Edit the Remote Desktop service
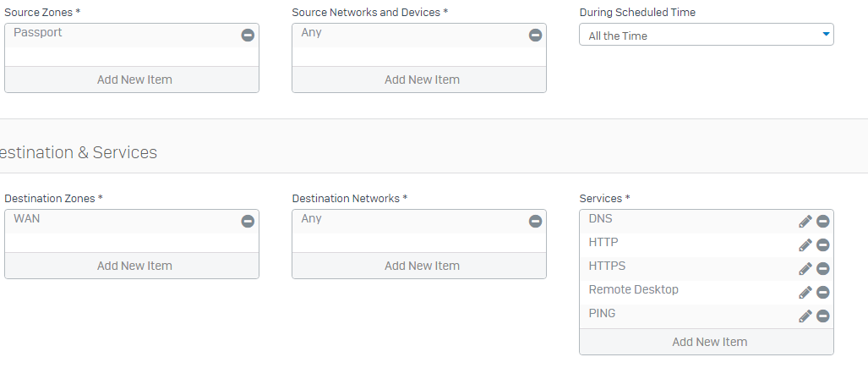The image size is (868, 379). click(x=805, y=292)
